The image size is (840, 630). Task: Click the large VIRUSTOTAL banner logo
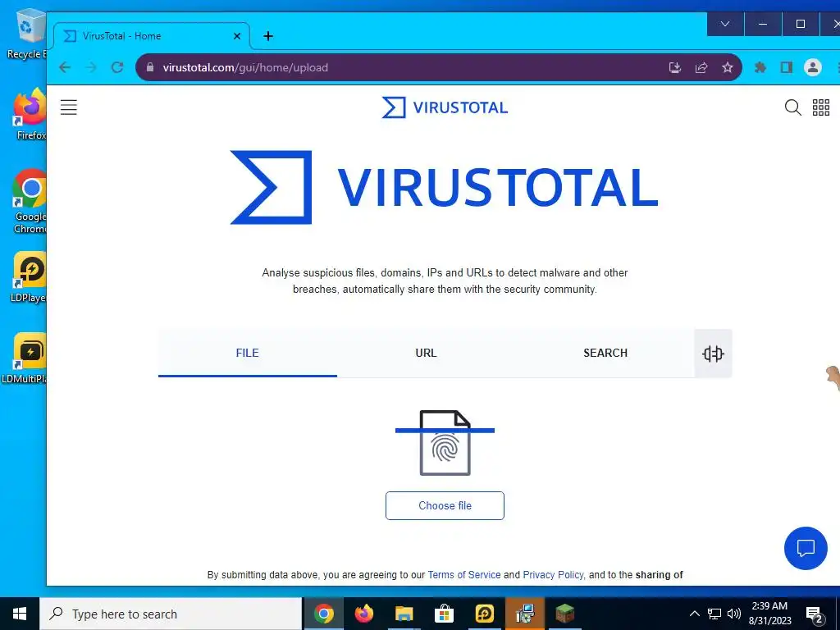click(444, 188)
